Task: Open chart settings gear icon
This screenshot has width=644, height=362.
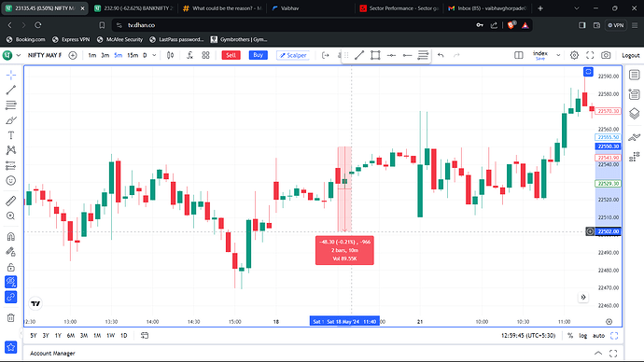Action: [574, 55]
